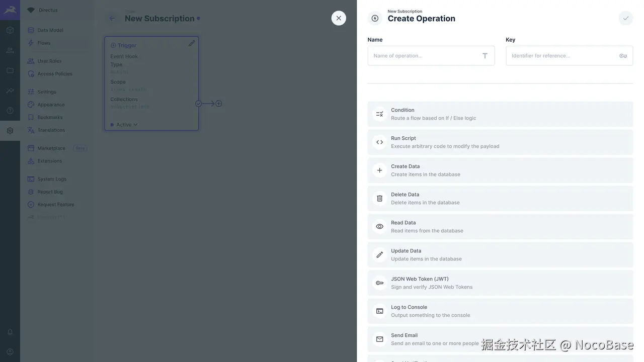
Task: Expand the Active status dropdown on Trigger
Action: (124, 125)
